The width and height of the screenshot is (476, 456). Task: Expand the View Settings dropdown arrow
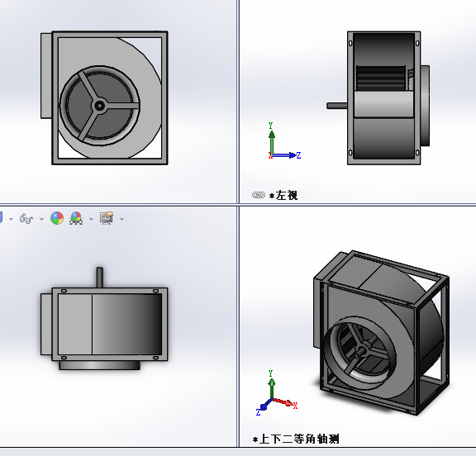[121, 219]
